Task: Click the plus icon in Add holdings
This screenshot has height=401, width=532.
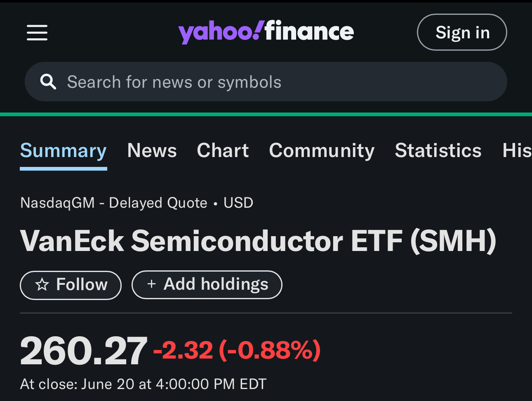Action: [151, 284]
